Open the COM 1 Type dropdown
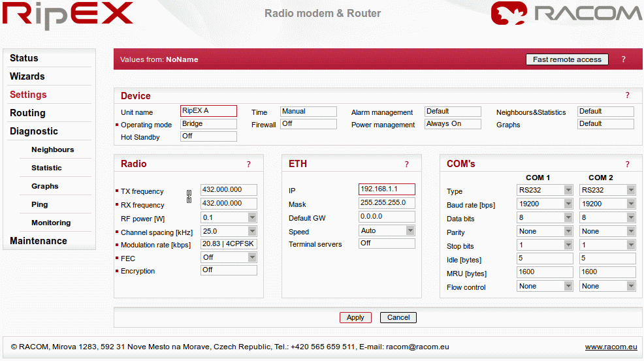Image resolution: width=644 pixels, height=361 pixels. (x=545, y=190)
